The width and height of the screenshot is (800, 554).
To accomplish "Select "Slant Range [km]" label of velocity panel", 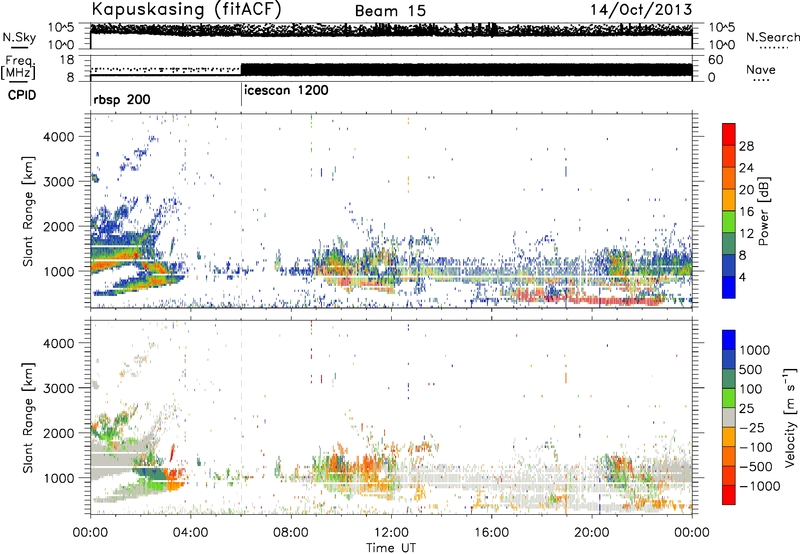I will tap(28, 417).
